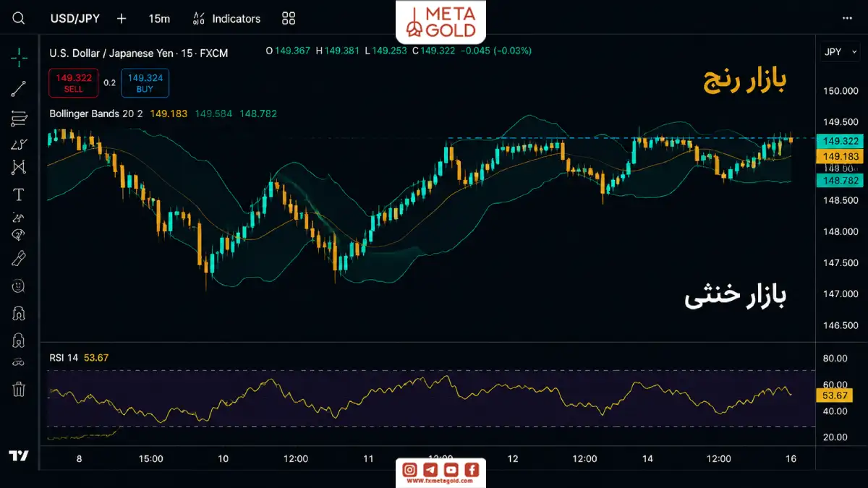This screenshot has height=488, width=868.
Task: Click the Bollinger Bands 20 2 label
Action: point(98,114)
